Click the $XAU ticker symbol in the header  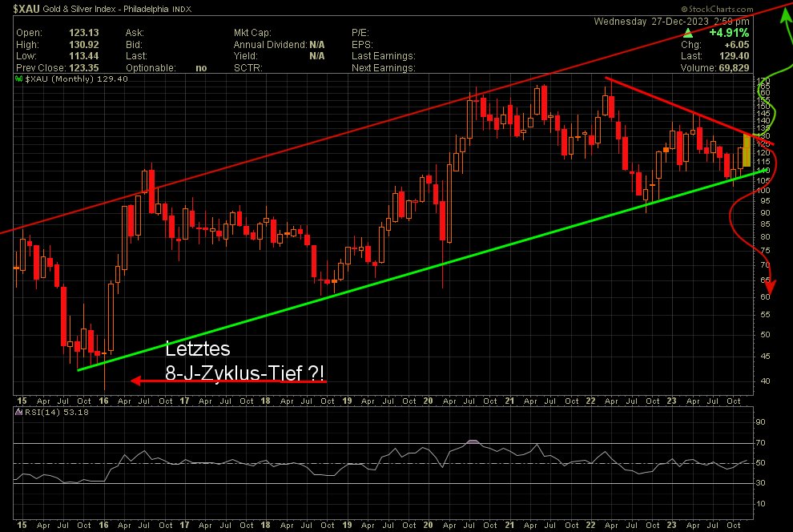click(26, 9)
